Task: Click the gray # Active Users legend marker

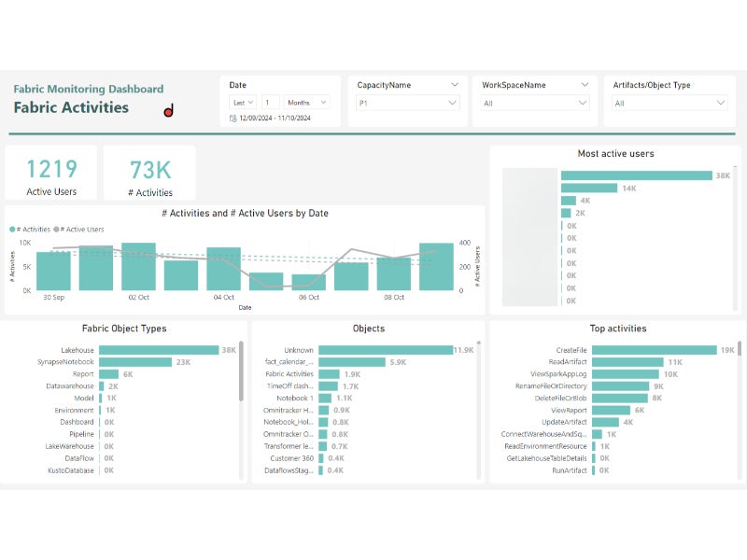Action: 57,229
